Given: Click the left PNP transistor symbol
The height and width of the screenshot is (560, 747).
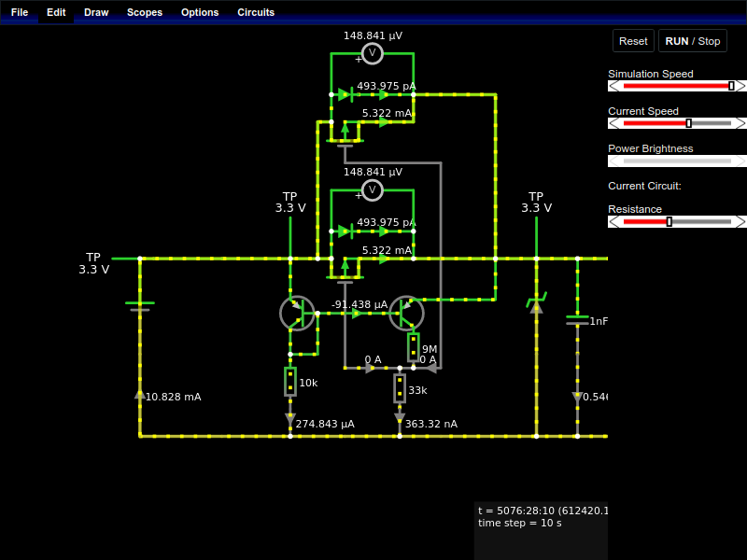Looking at the screenshot, I should (297, 314).
